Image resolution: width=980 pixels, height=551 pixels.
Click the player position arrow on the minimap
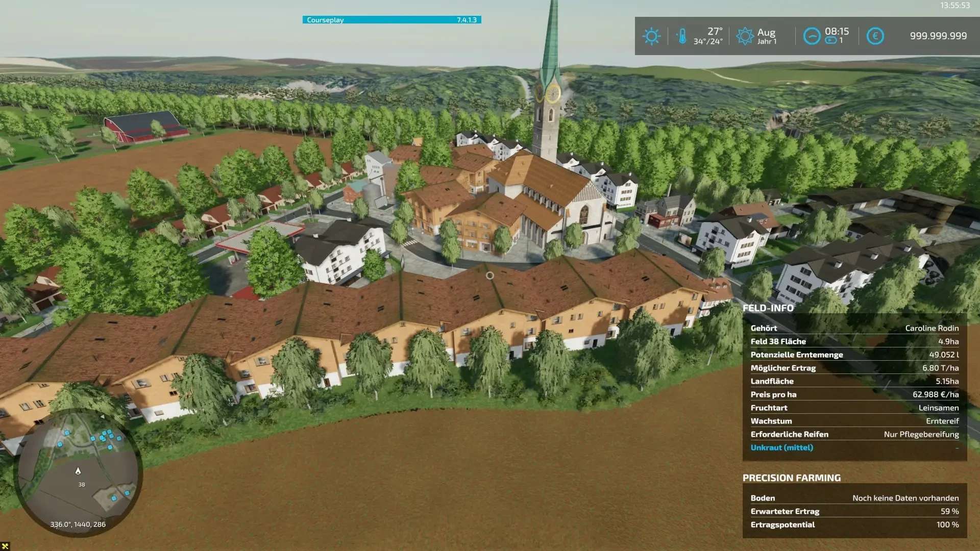78,471
